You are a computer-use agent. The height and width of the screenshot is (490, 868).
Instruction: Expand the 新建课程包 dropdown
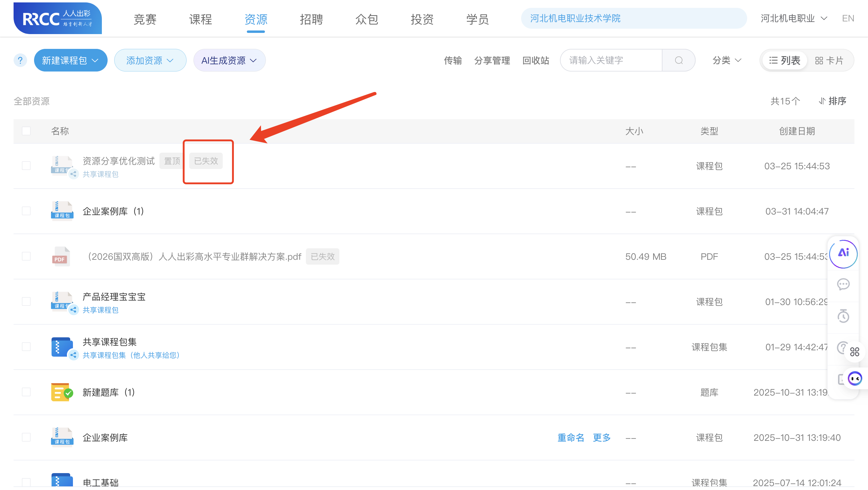pos(71,60)
